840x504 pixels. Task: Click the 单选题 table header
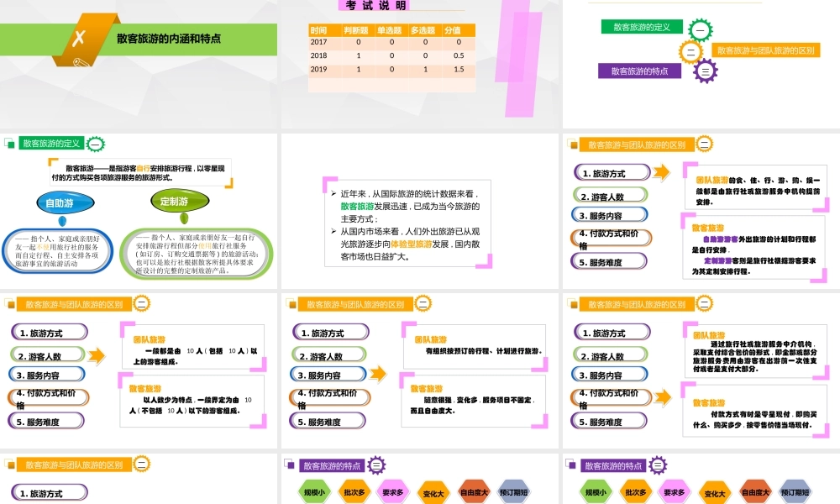pyautogui.click(x=391, y=30)
